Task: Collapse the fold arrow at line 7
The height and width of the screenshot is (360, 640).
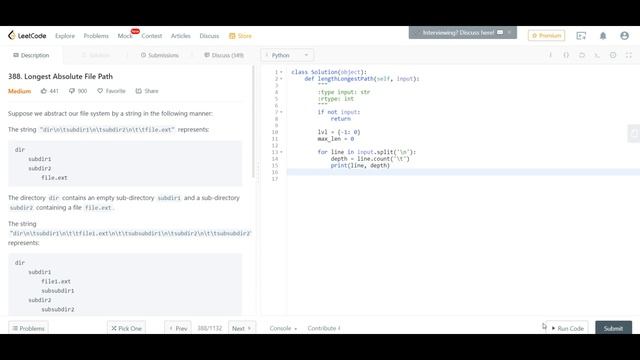Action: 281,112
